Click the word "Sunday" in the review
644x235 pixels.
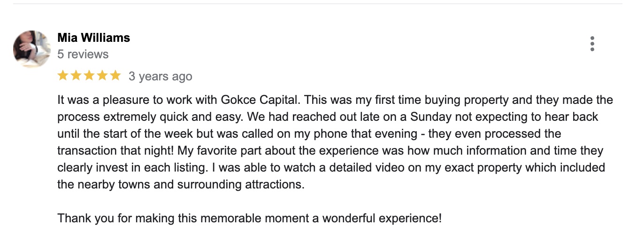point(430,117)
